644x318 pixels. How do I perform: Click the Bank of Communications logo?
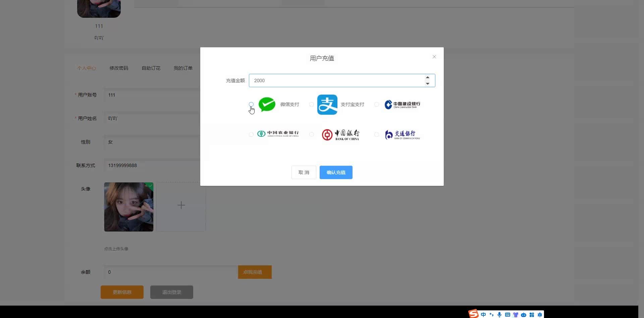coord(402,135)
